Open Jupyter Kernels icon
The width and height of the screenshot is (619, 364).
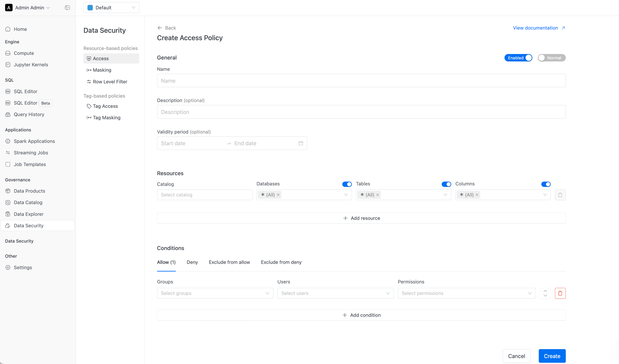click(x=8, y=65)
